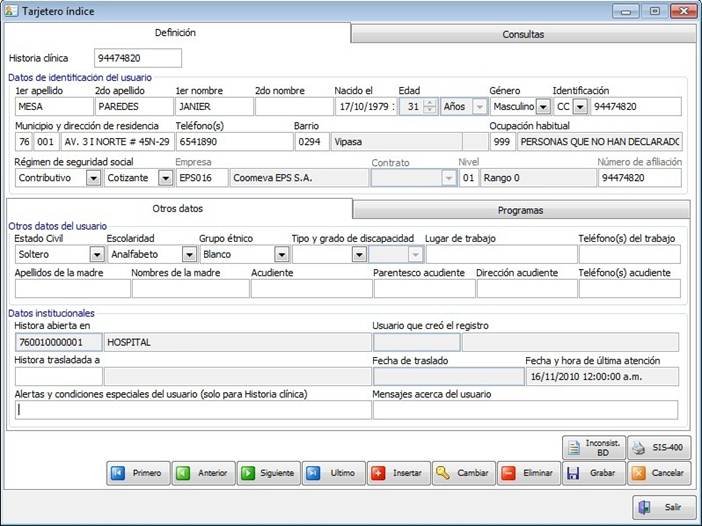Click the 1er apellido field MESA
The image size is (702, 526).
point(54,107)
